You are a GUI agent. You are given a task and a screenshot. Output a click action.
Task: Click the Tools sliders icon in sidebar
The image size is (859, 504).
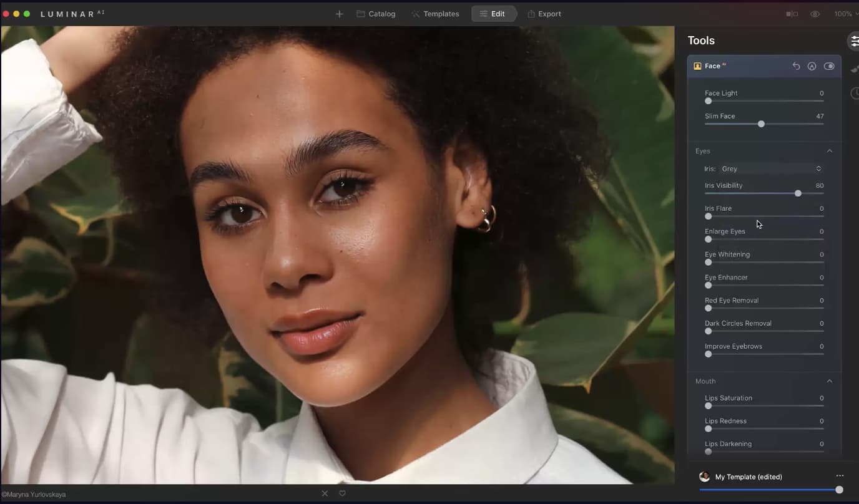855,41
